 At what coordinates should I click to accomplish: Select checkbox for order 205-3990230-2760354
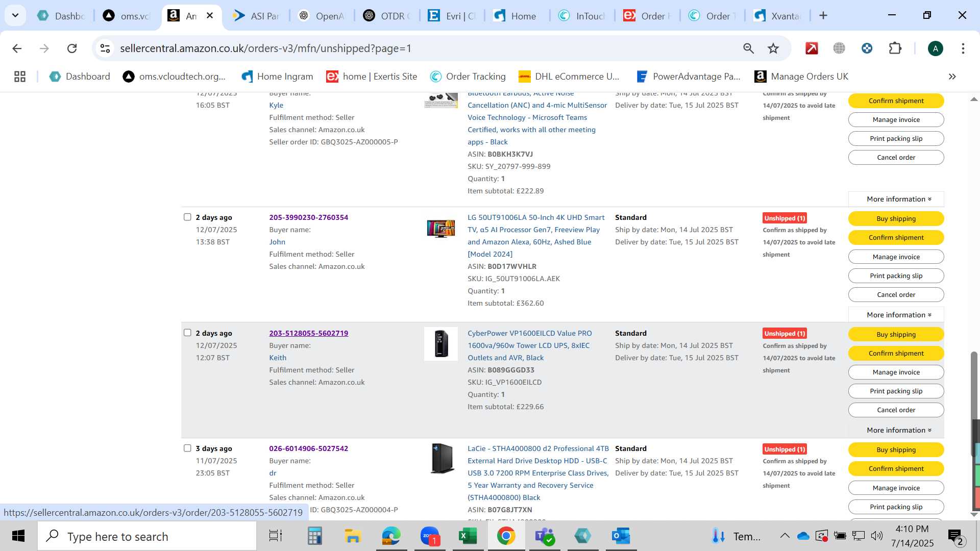tap(187, 217)
